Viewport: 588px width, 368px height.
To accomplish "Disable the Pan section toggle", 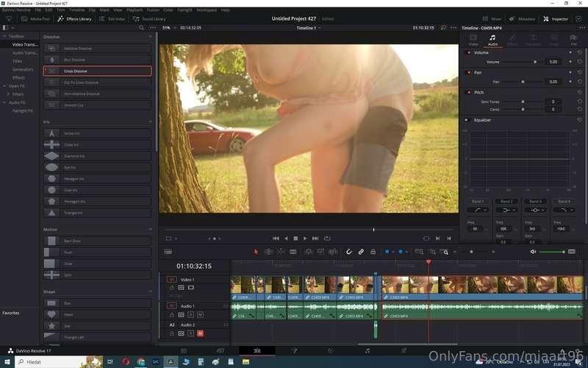I will [x=468, y=72].
